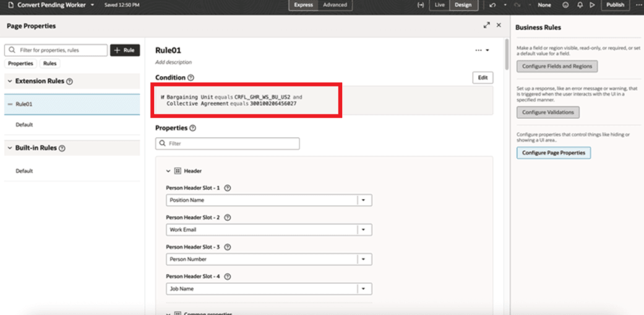The image size is (644, 315).
Task: Click the Business Rules heading
Action: pyautogui.click(x=538, y=27)
